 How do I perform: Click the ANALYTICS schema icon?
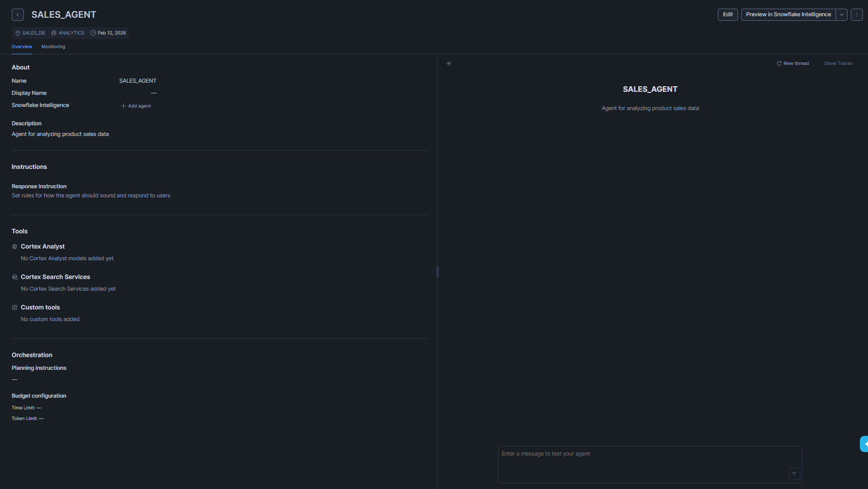tap(53, 32)
